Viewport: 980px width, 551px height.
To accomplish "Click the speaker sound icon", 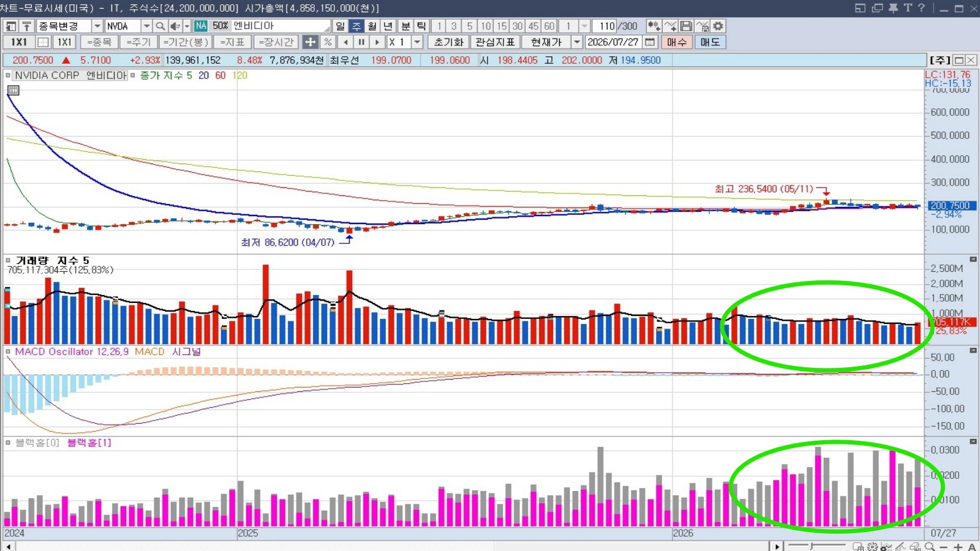I will (x=175, y=26).
